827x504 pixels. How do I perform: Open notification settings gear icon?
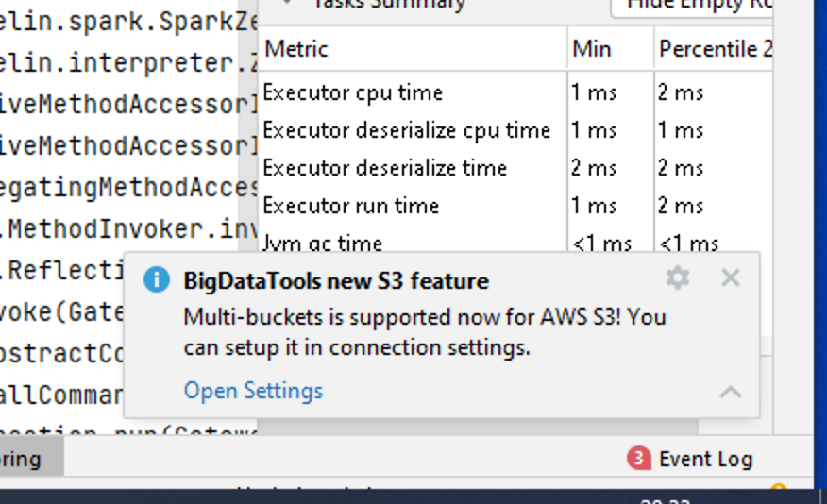point(678,277)
